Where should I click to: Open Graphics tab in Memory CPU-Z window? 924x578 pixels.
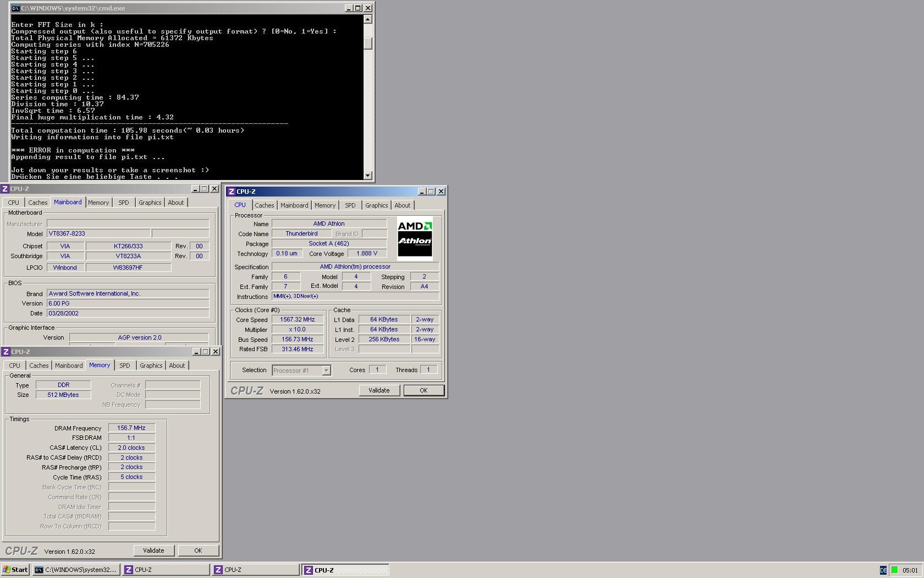(x=151, y=366)
